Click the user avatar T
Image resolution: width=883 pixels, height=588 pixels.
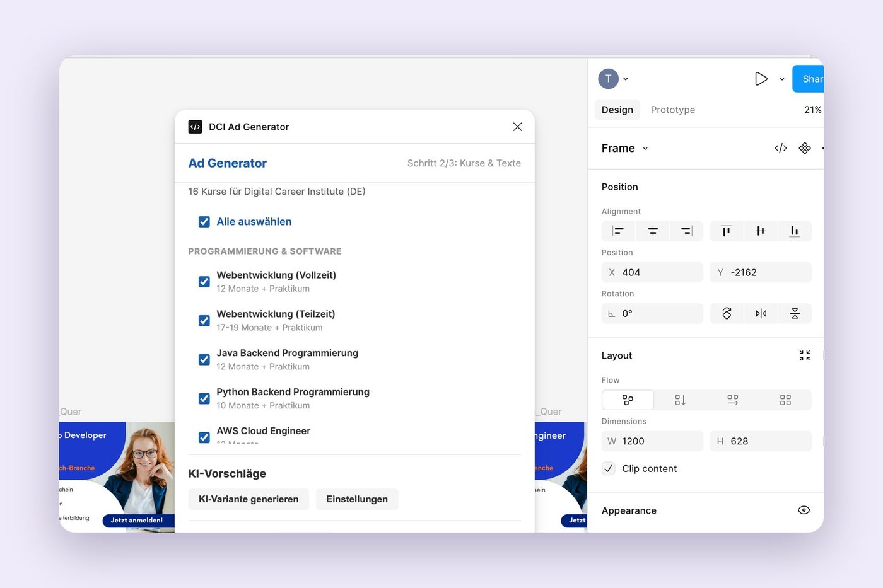(x=608, y=79)
